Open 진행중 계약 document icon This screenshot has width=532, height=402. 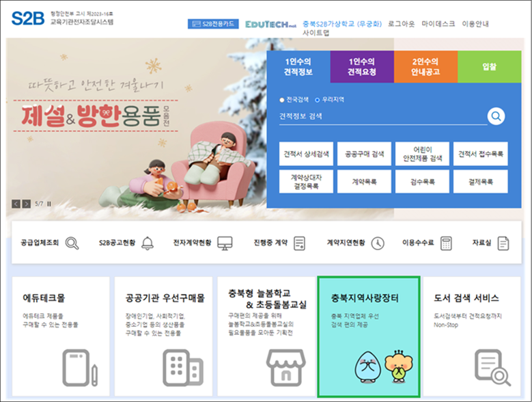299,243
